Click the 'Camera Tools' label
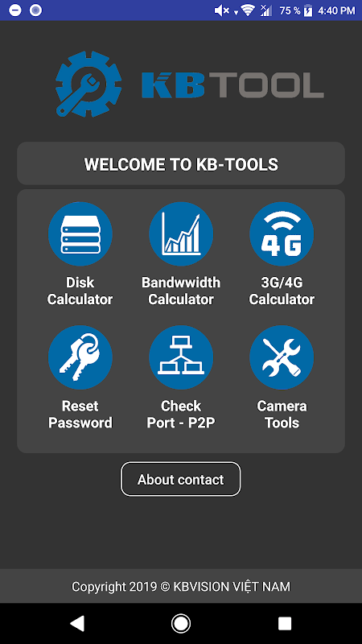 [282, 415]
